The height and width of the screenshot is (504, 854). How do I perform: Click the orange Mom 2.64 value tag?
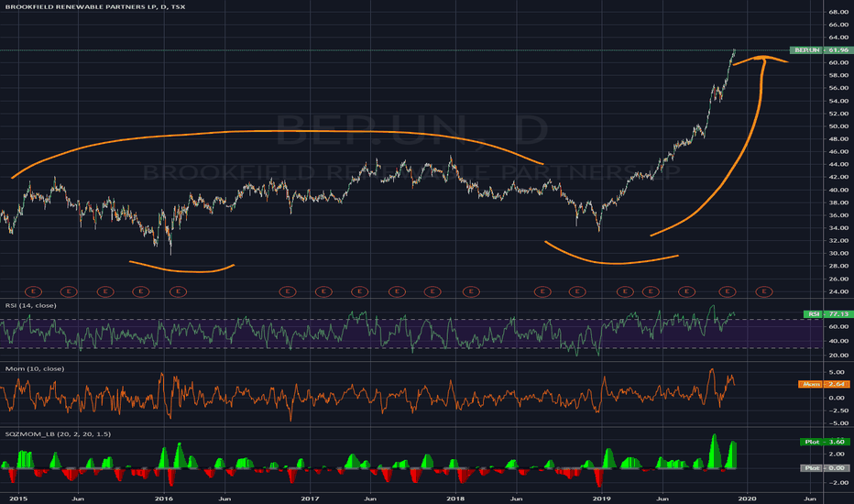coord(824,384)
